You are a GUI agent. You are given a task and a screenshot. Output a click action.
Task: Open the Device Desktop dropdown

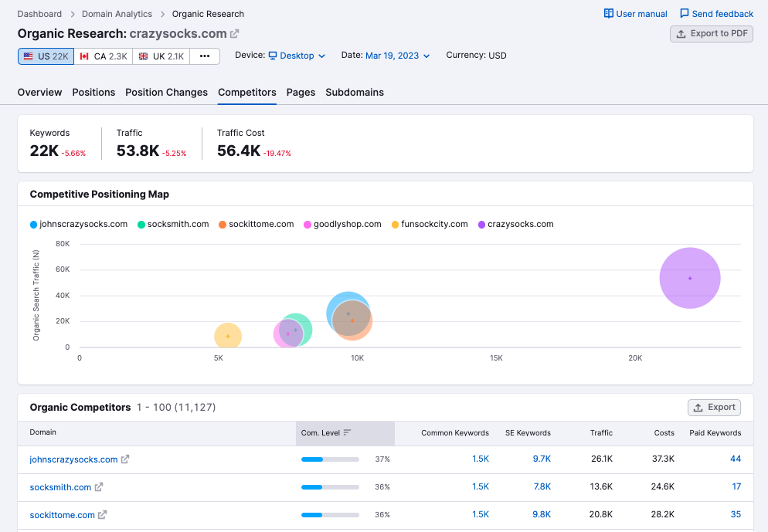(297, 56)
